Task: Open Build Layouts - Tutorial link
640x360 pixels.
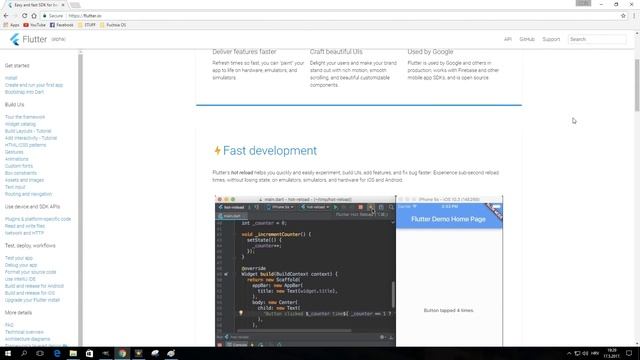Action: tap(28, 131)
